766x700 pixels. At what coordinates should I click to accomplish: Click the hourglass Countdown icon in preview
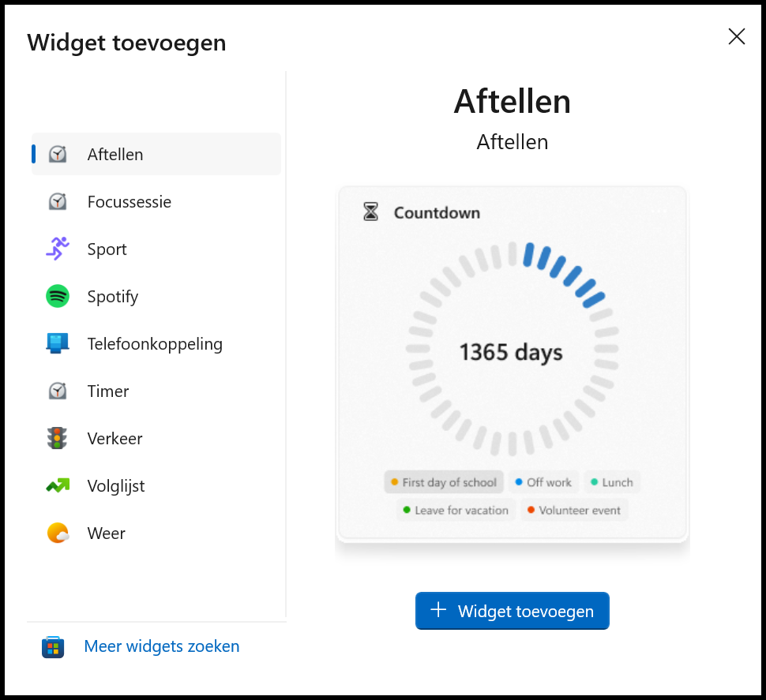[x=369, y=211]
